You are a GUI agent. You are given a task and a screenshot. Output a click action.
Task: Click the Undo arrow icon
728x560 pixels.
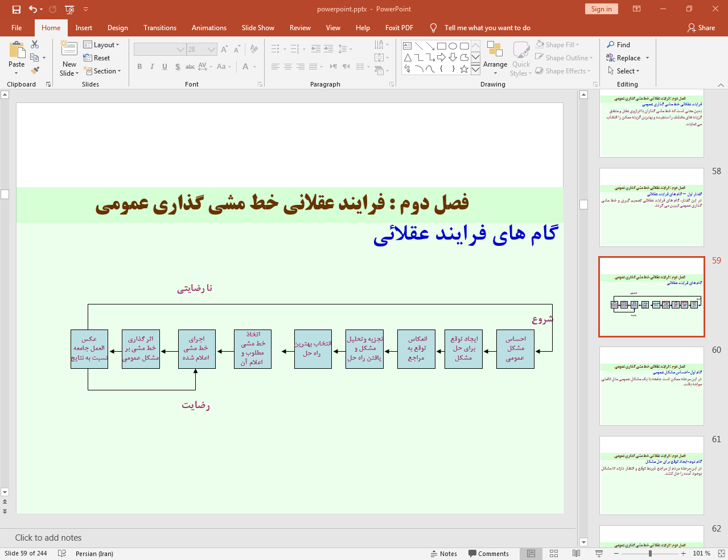click(x=33, y=9)
